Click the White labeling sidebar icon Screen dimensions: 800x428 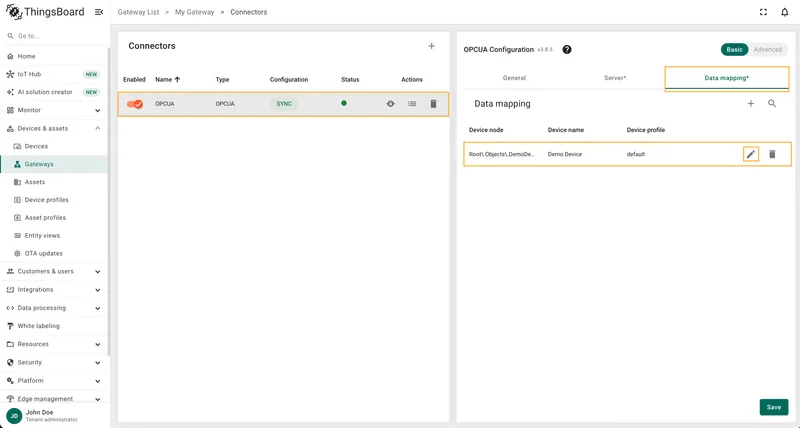(x=10, y=326)
